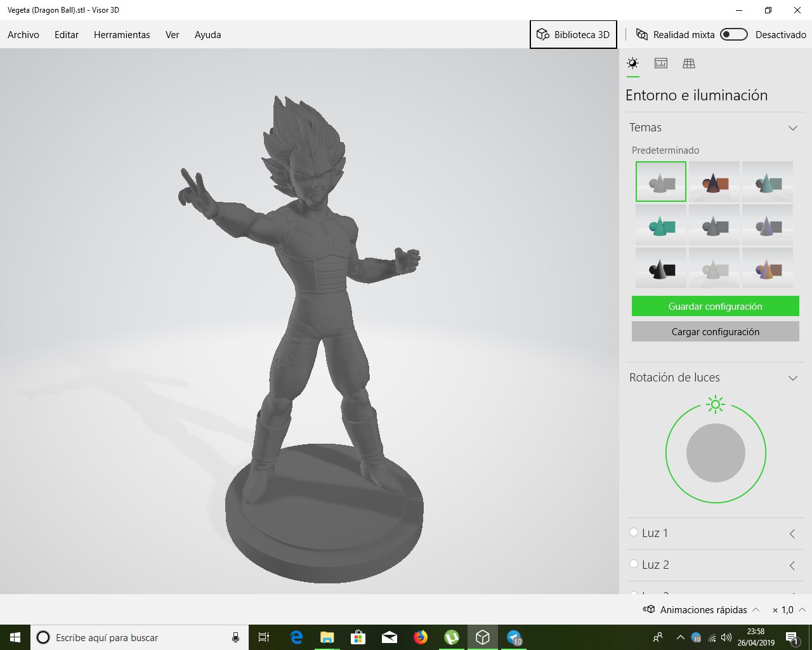Enable the Luz 2 radio button
The image size is (812, 650).
(x=634, y=564)
